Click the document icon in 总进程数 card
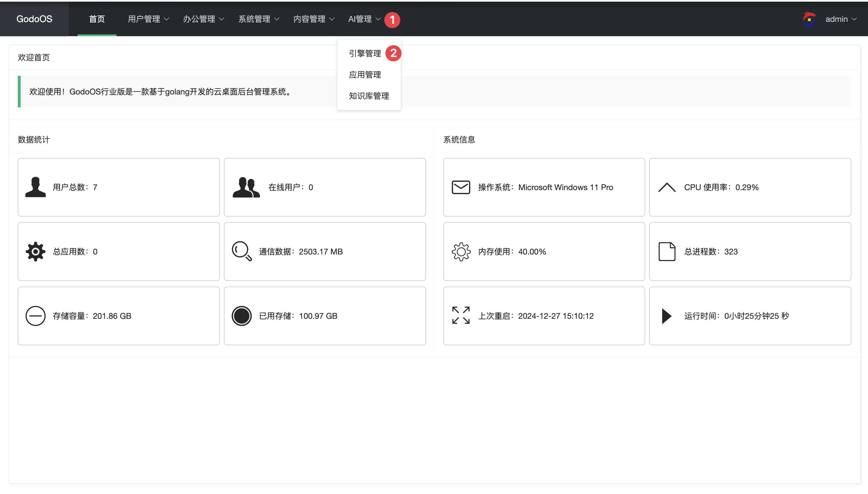The width and height of the screenshot is (868, 494). [666, 251]
